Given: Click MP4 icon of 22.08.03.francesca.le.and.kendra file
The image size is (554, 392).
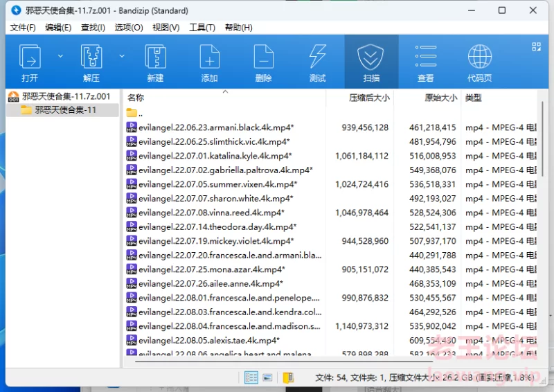Looking at the screenshot, I should [x=132, y=312].
